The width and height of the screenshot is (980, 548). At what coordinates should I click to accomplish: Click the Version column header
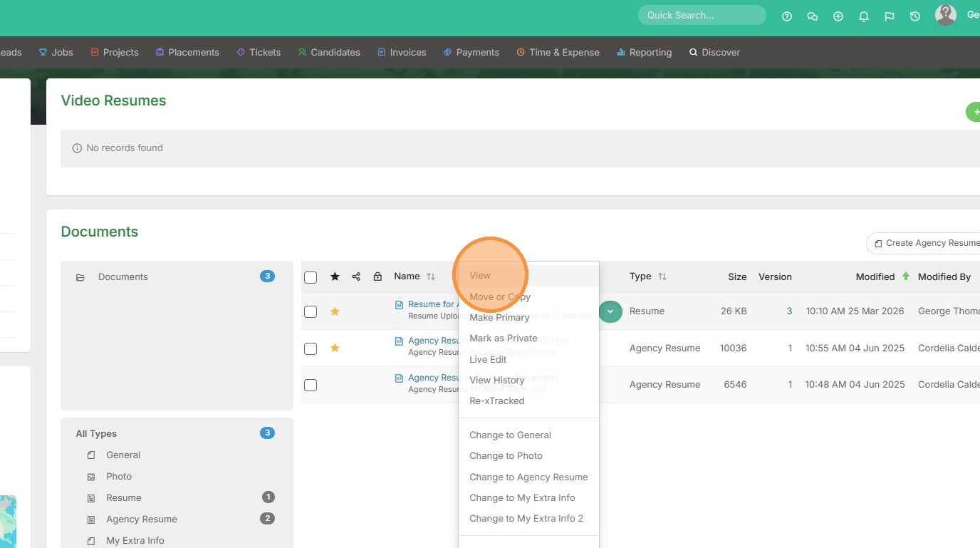click(775, 277)
